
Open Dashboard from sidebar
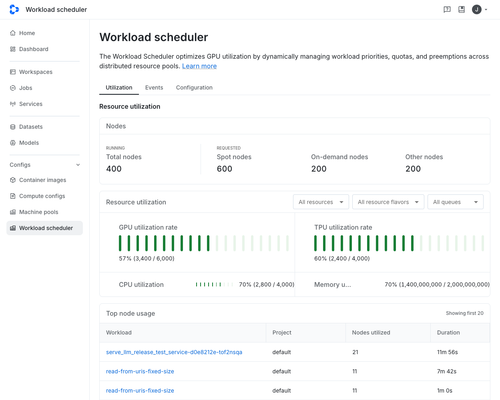coord(33,49)
